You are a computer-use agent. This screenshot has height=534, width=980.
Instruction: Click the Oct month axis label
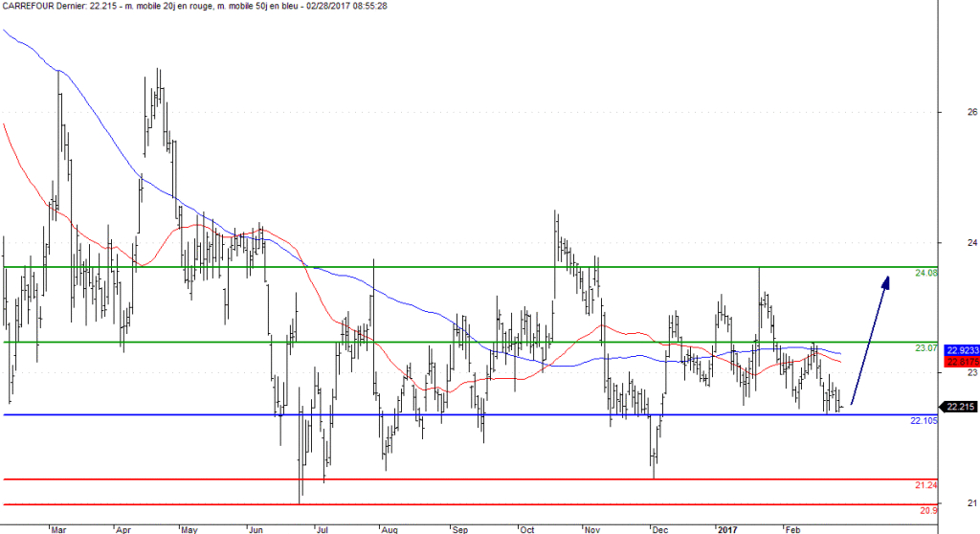click(527, 529)
